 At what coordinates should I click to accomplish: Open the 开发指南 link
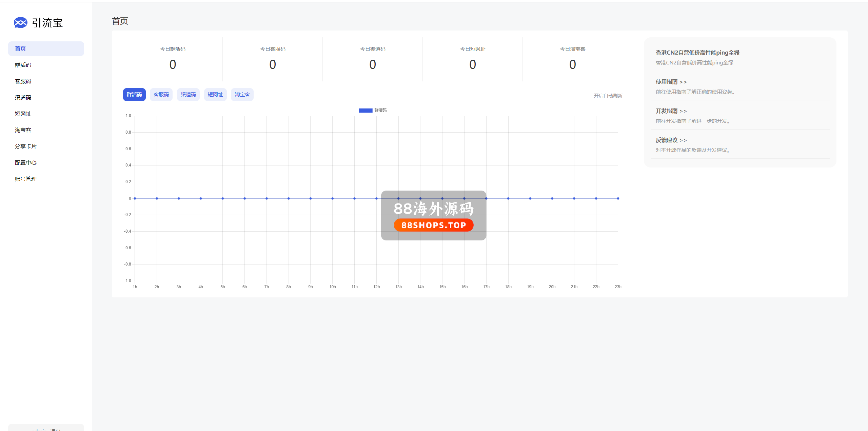671,111
